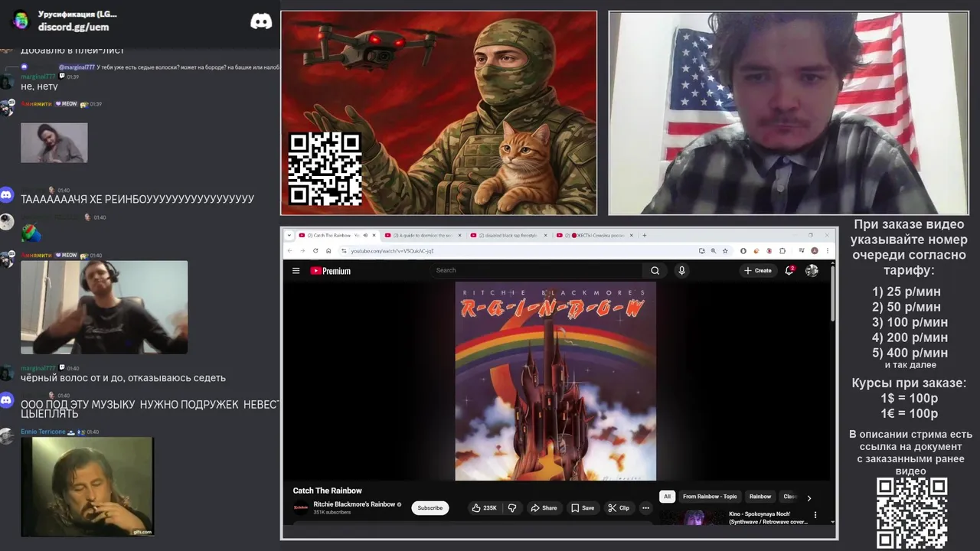Subscribe to Ritchie Blackmore's Rainbow

[430, 507]
